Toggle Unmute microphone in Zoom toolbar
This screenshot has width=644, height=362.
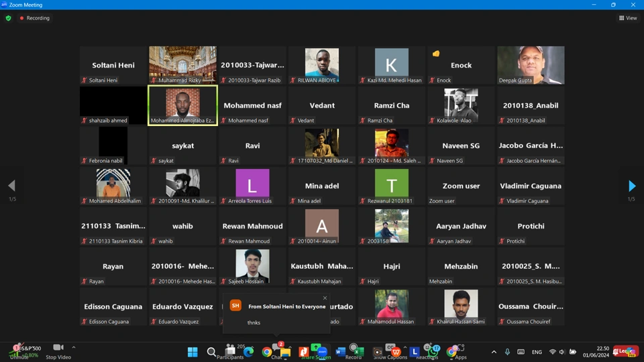(19, 351)
